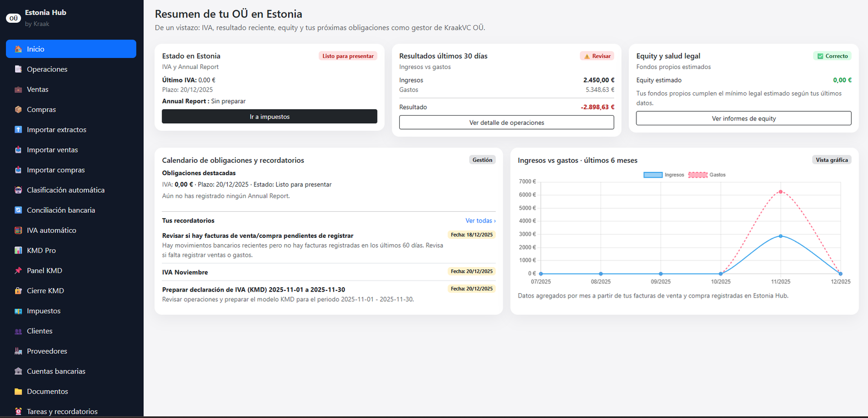Click the OÜ logo badge
The height and width of the screenshot is (418, 868).
14,18
